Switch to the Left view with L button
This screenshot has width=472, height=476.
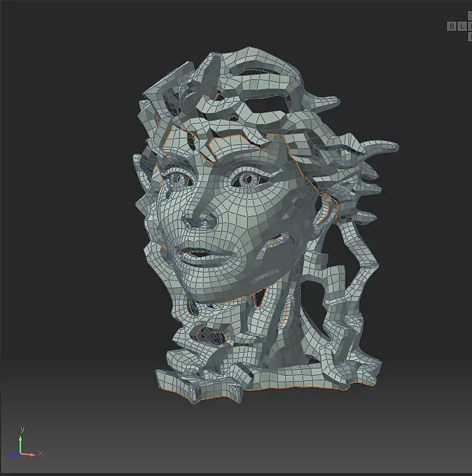click(462, 26)
